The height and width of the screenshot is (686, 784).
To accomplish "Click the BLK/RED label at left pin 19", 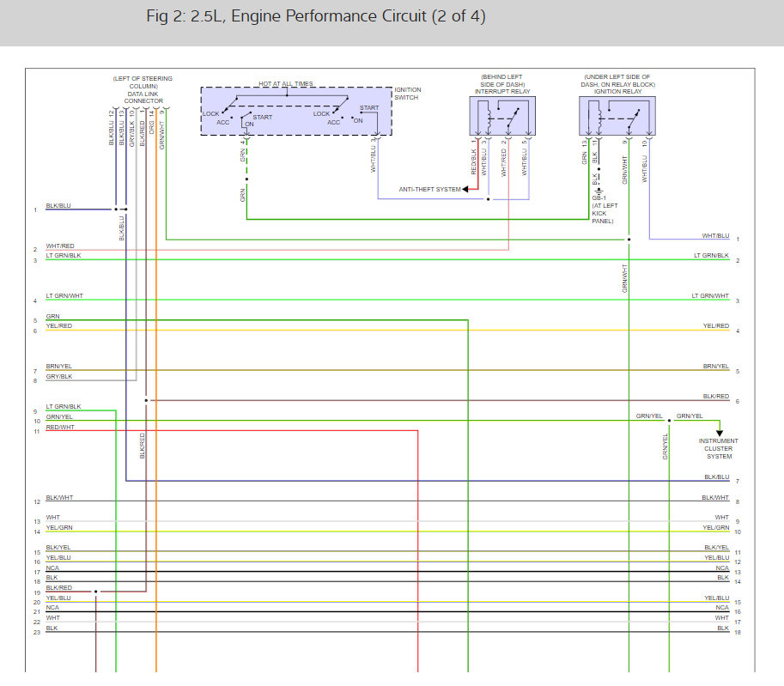I will point(59,588).
